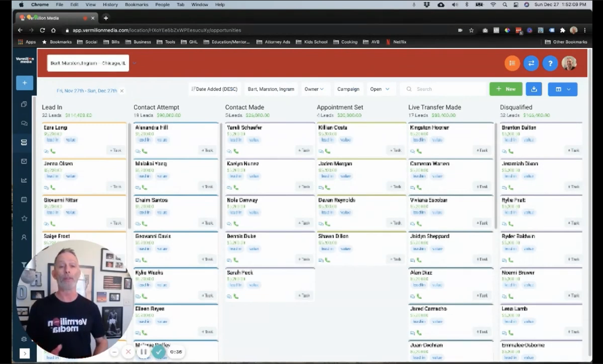Click the blue import icon beside New
603x364 pixels.
[533, 89]
